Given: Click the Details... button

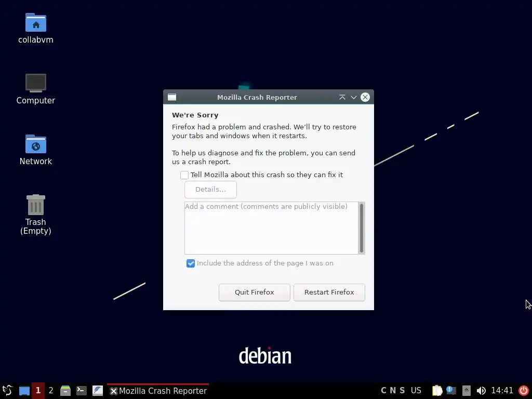Looking at the screenshot, I should [x=210, y=189].
